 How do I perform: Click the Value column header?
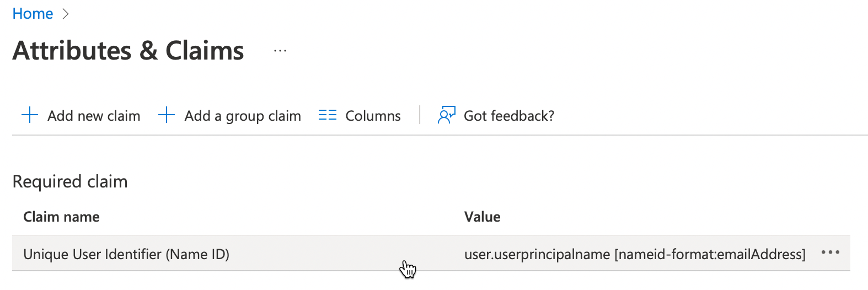pos(482,217)
